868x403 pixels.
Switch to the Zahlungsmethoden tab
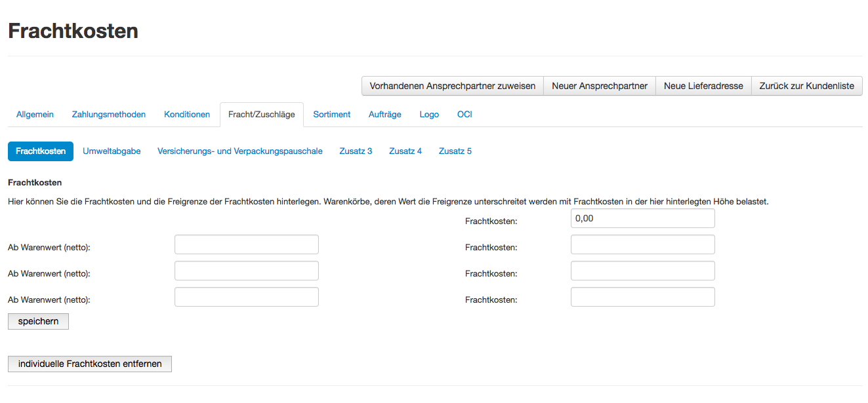click(109, 115)
